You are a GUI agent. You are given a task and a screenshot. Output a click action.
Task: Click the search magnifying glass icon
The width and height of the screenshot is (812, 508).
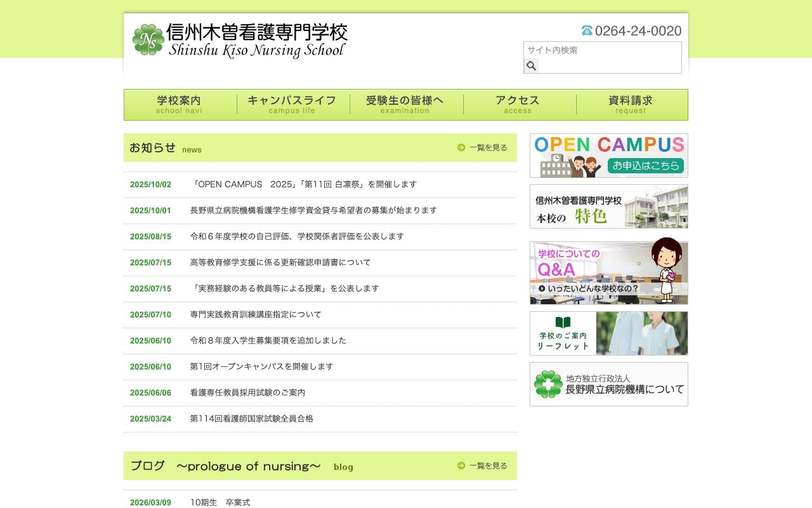[x=531, y=65]
